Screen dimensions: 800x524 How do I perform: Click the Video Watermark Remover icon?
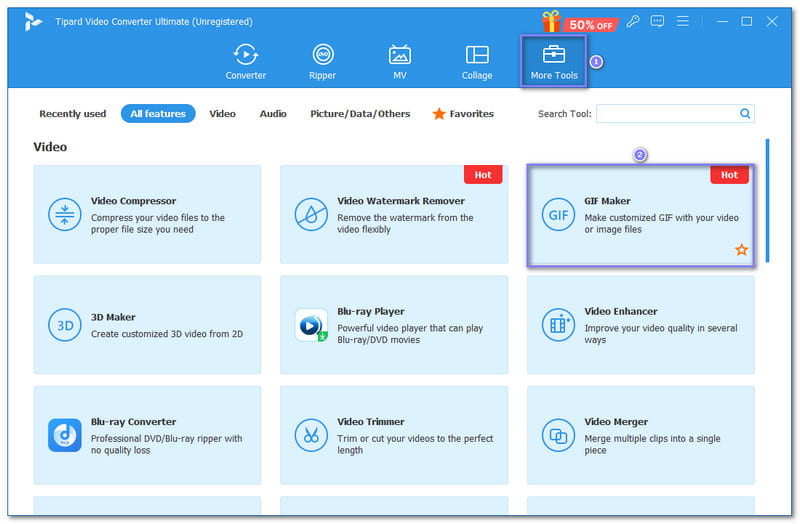(311, 214)
